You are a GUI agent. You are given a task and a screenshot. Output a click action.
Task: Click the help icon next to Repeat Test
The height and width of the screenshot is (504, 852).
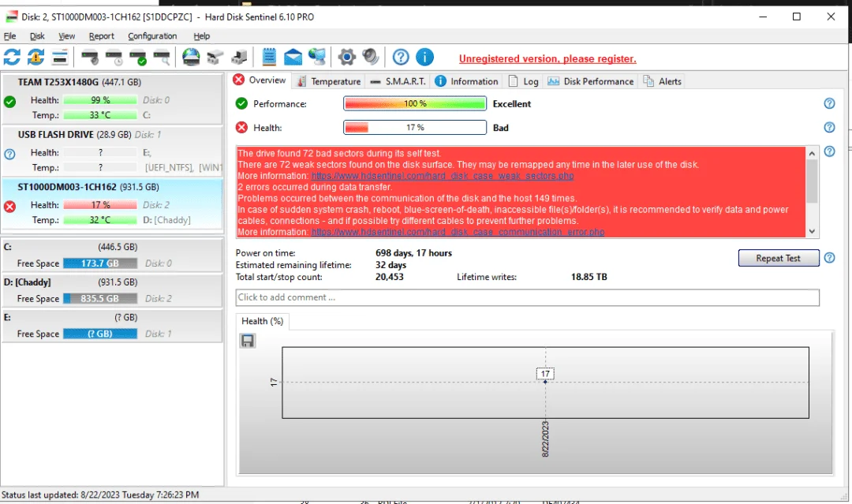point(829,257)
